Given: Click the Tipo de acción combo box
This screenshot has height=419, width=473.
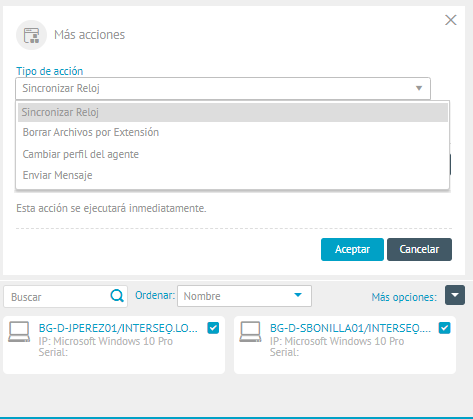Looking at the screenshot, I should tap(223, 88).
